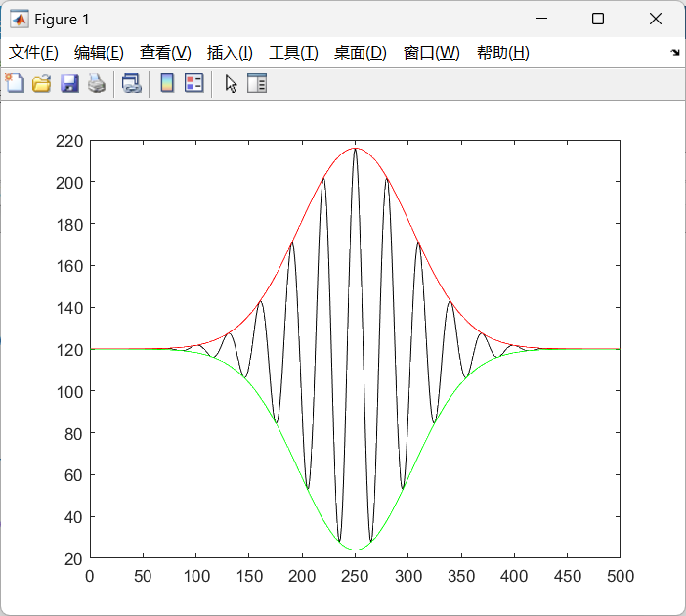Click the y-axis tick label 80

pyautogui.click(x=73, y=433)
